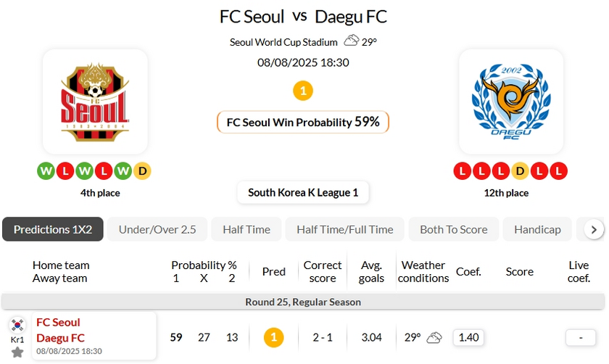609x364 pixels.
Task: Select the Predictions 1X2 tab
Action: pyautogui.click(x=53, y=229)
